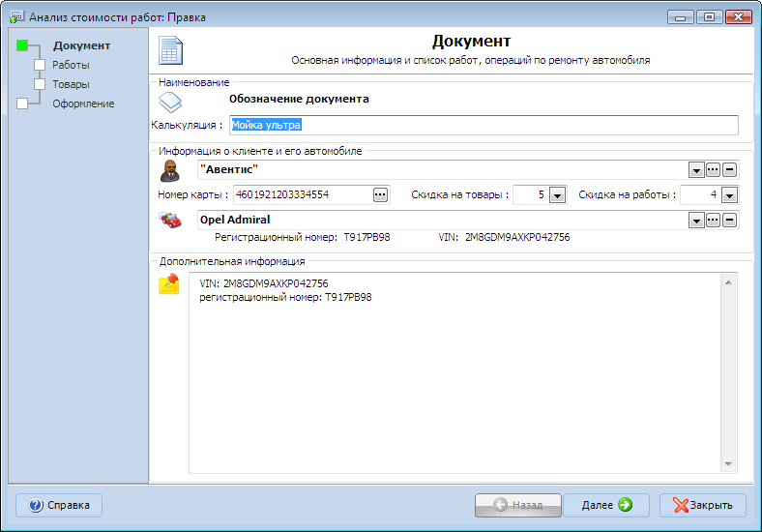This screenshot has width=762, height=532.
Task: Open the Скидка на товары dropdown
Action: pyautogui.click(x=556, y=195)
